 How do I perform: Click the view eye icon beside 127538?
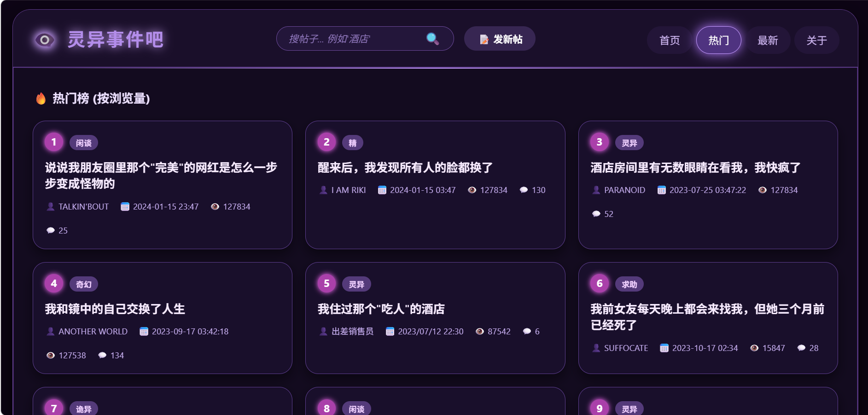[x=51, y=356]
